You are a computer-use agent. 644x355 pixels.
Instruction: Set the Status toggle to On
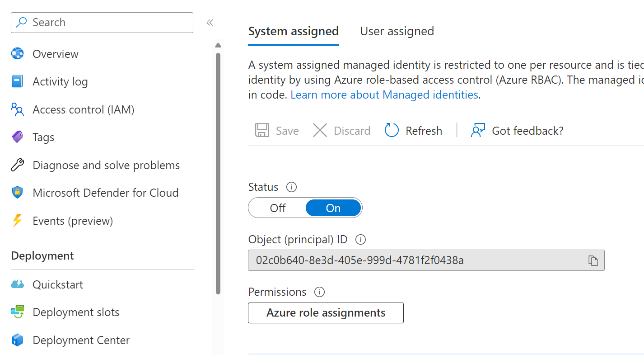tap(333, 208)
